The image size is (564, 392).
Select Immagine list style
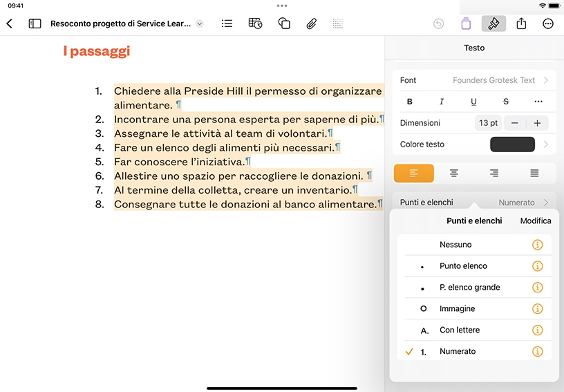(x=474, y=309)
